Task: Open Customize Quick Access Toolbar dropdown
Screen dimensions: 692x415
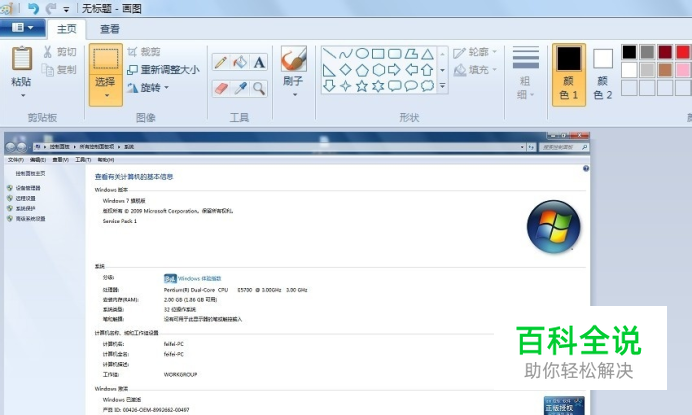Action: (66, 9)
